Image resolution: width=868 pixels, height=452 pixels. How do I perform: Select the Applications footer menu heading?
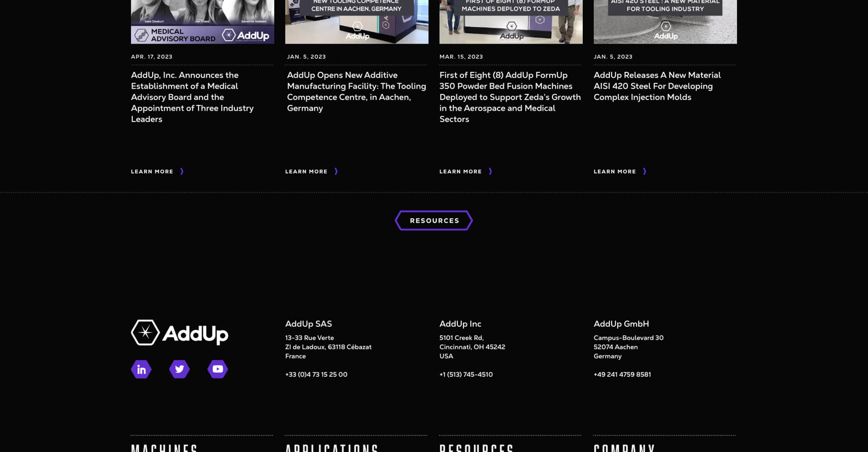[x=331, y=448]
